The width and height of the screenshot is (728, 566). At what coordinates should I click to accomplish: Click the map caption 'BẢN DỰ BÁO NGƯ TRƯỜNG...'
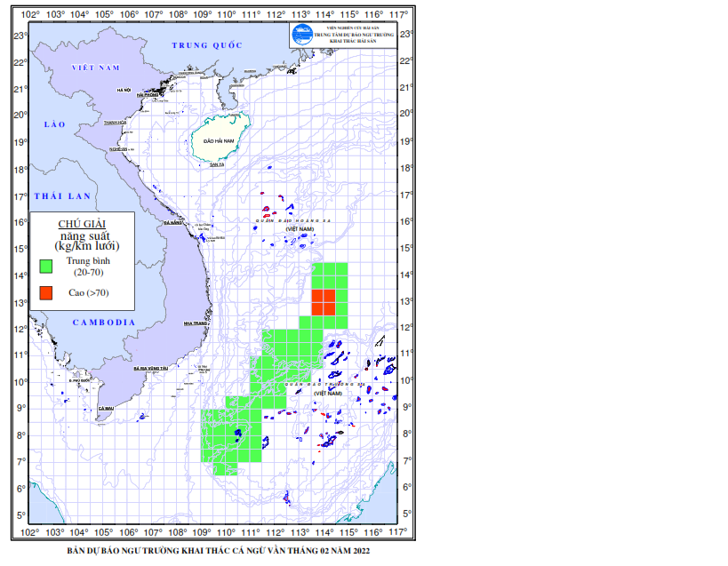tap(218, 551)
